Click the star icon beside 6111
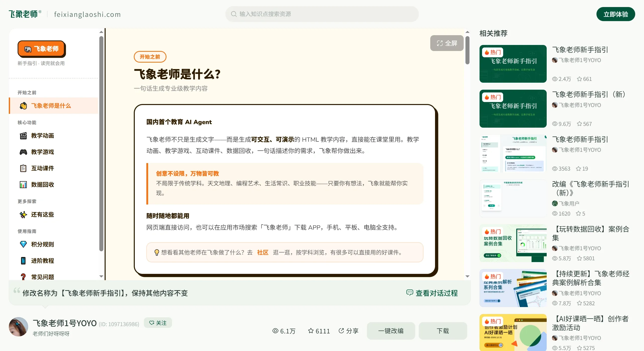 coord(311,331)
